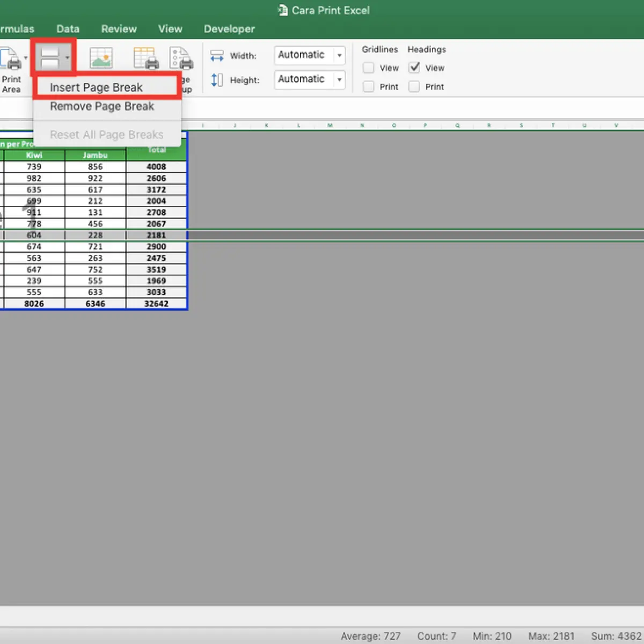Viewport: 644px width, 644px height.
Task: Select cell with value 228
Action: coord(96,235)
